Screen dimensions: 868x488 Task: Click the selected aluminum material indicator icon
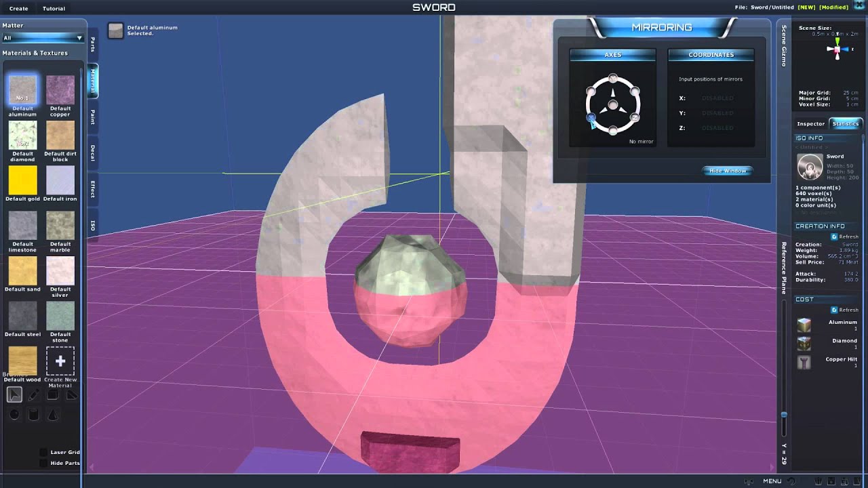coord(116,30)
